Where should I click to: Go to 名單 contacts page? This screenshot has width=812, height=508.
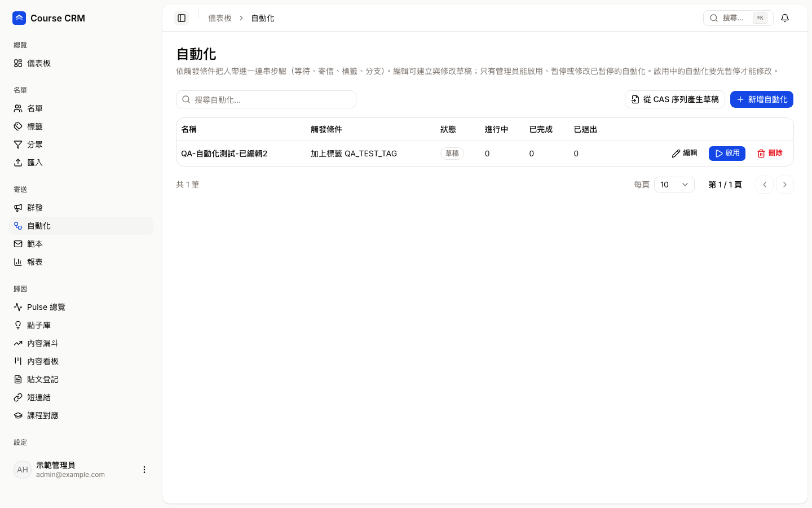coord(81,108)
